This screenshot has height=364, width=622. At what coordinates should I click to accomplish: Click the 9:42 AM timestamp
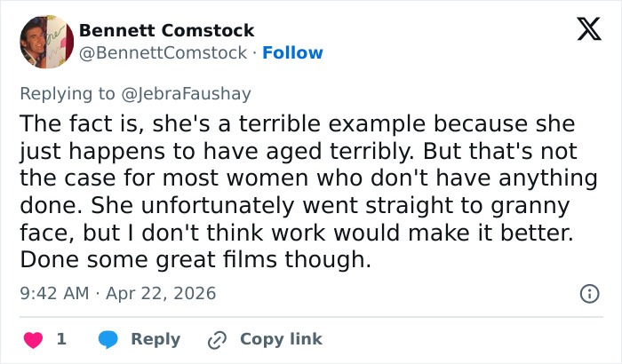(x=55, y=293)
